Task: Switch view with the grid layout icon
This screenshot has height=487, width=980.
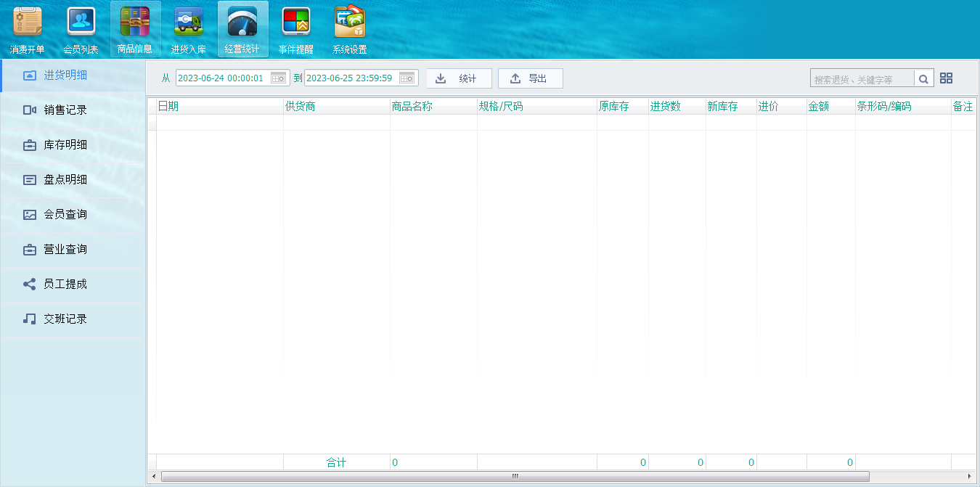Action: (946, 78)
